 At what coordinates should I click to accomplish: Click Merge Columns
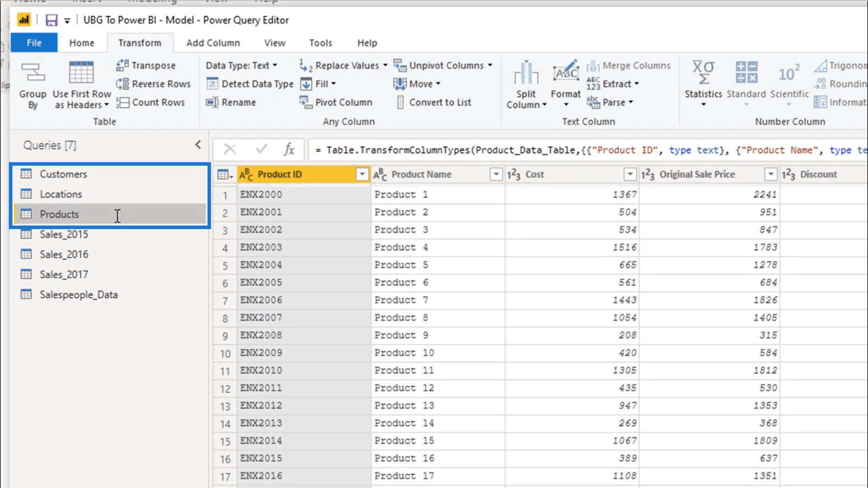pyautogui.click(x=628, y=66)
